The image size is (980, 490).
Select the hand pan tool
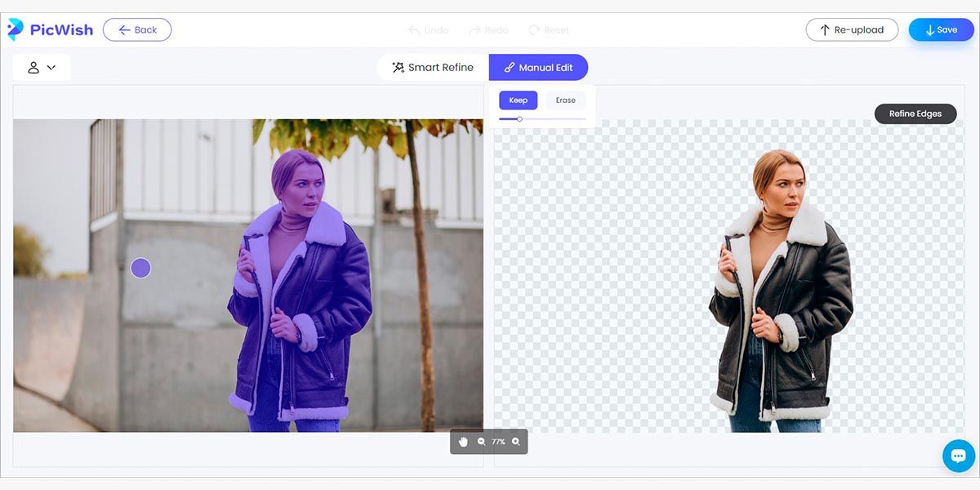point(463,441)
